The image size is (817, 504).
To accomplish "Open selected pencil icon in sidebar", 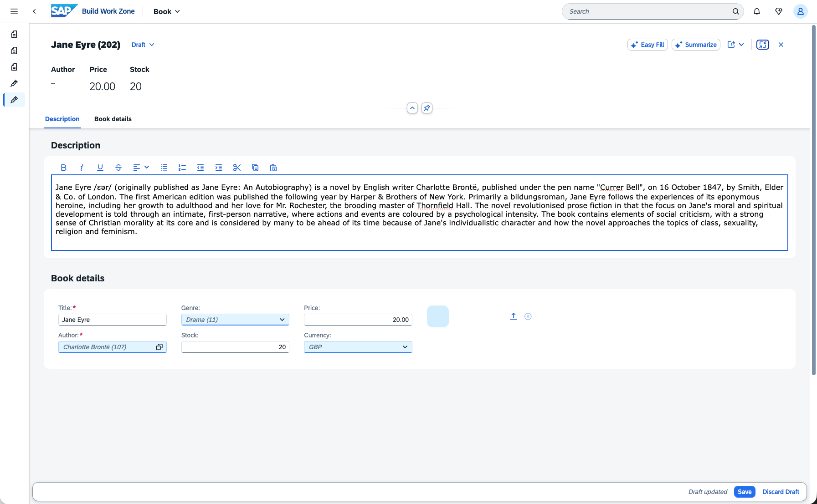I will (x=14, y=100).
